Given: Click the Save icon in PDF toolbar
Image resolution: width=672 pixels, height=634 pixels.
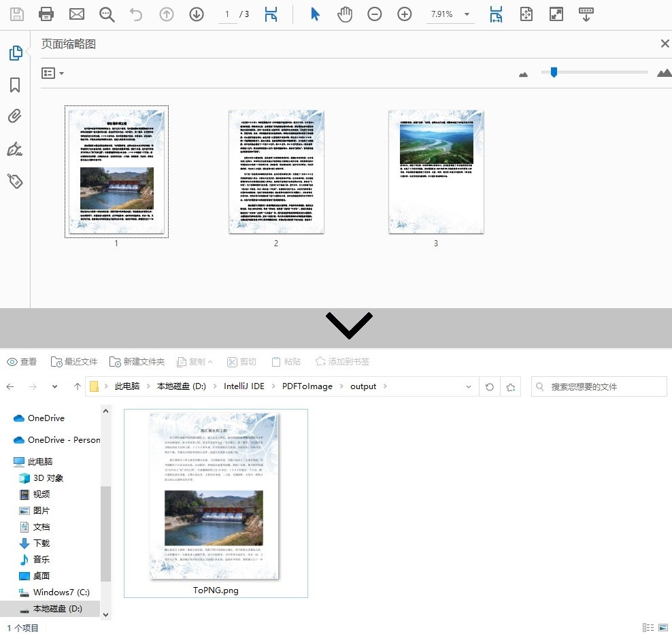Looking at the screenshot, I should (17, 14).
